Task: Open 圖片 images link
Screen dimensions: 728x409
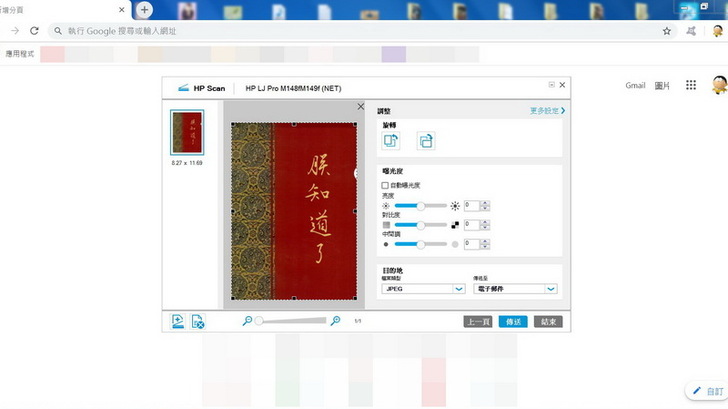Action: point(662,85)
